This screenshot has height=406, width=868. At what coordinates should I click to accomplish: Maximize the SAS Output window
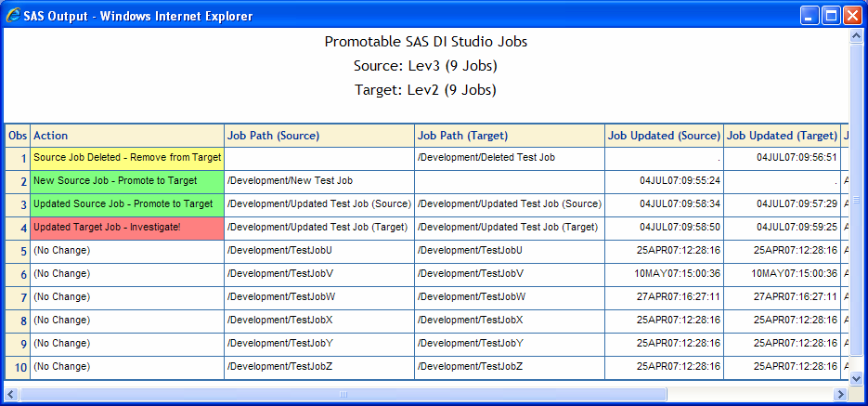point(832,16)
